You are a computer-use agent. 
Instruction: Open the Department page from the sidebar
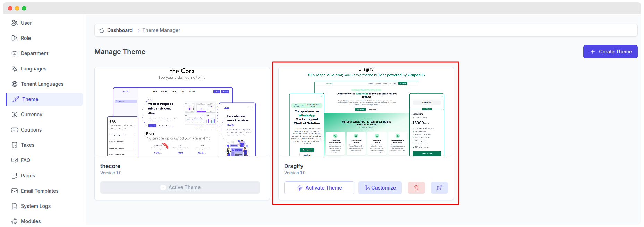point(34,53)
